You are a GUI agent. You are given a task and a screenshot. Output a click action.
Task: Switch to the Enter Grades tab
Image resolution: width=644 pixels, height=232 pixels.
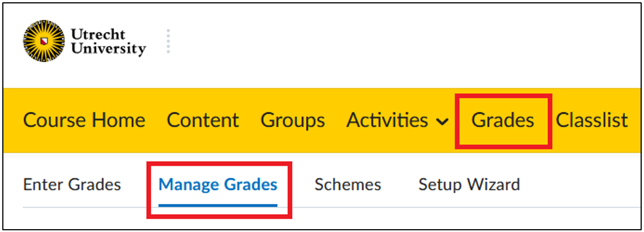(x=72, y=184)
